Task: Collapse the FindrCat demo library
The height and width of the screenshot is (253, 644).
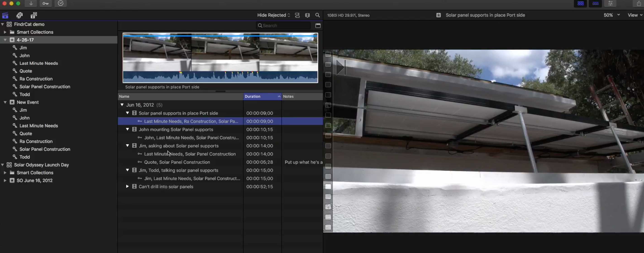Action: (x=2, y=24)
